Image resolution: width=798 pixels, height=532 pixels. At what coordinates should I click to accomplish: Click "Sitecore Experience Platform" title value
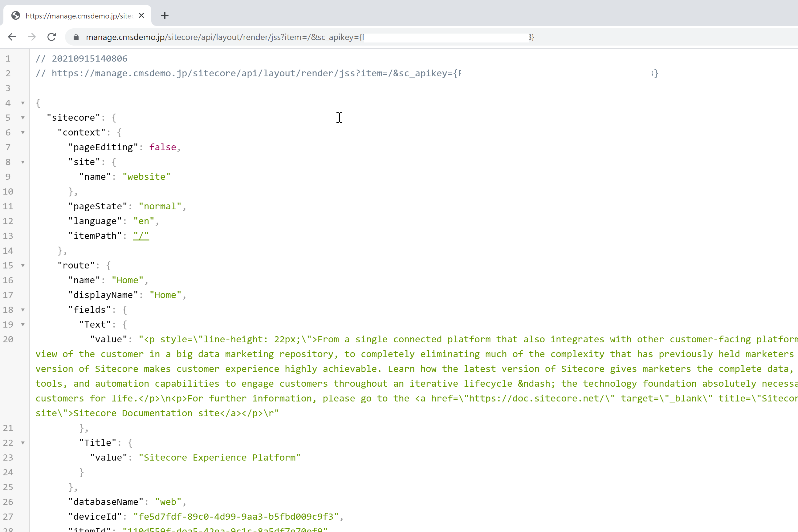[220, 458]
